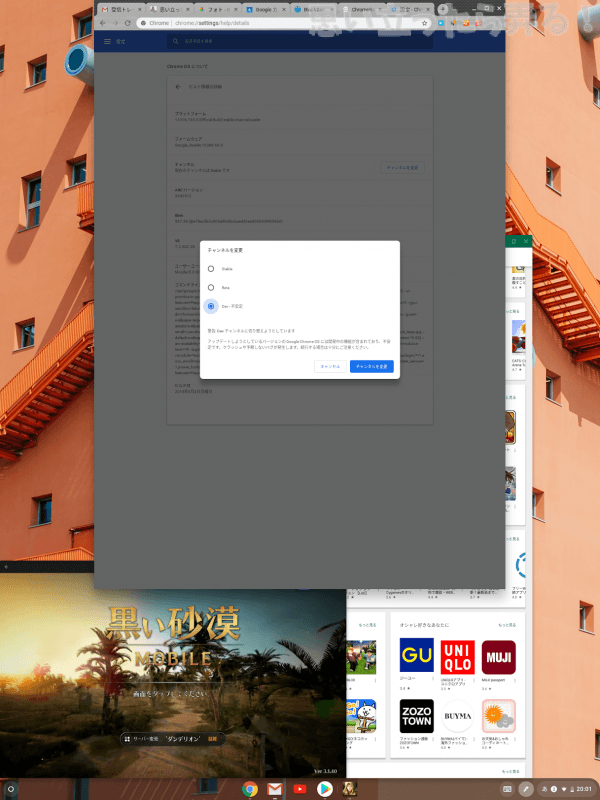This screenshot has height=800, width=600.
Task: Open the settings hamburger menu
Action: (107, 41)
